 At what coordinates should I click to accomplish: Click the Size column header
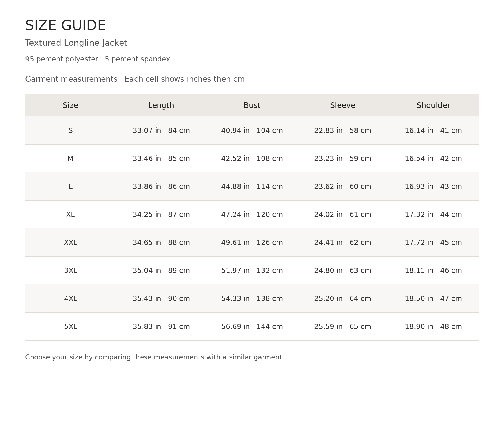pos(71,105)
